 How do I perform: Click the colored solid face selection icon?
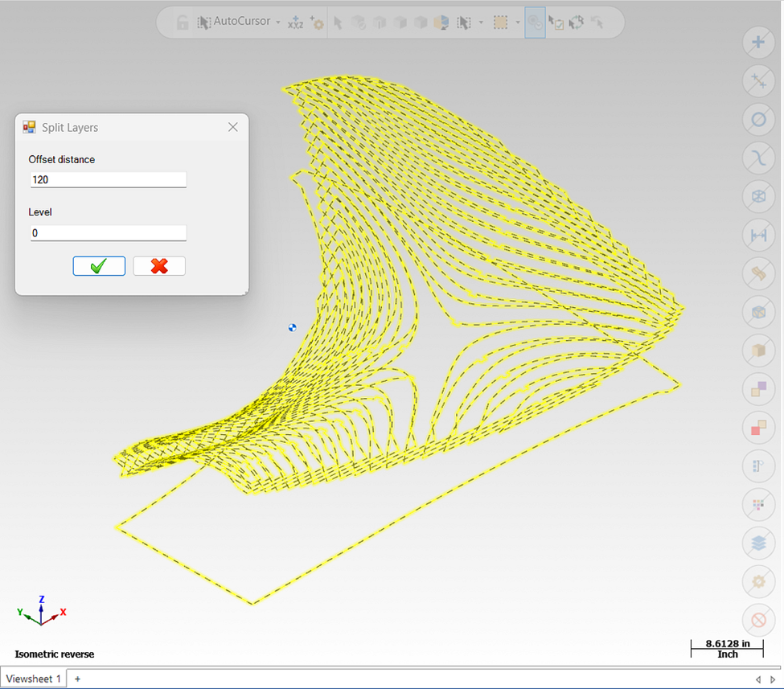click(441, 23)
